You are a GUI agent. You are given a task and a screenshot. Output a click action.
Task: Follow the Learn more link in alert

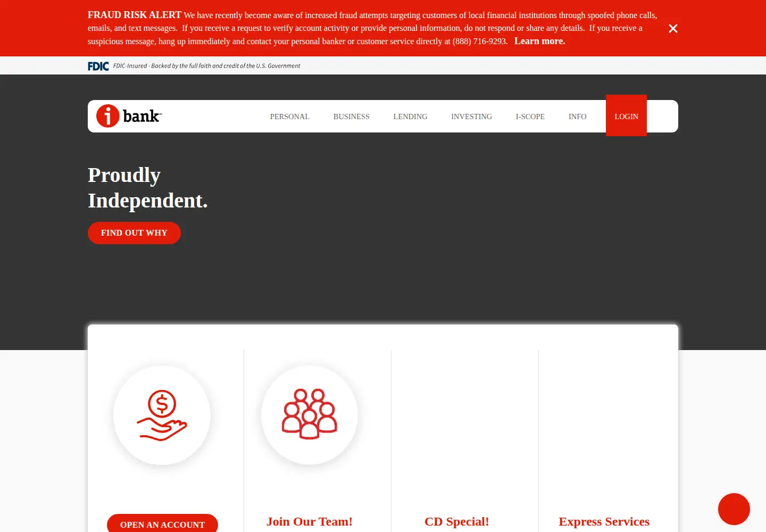(539, 41)
